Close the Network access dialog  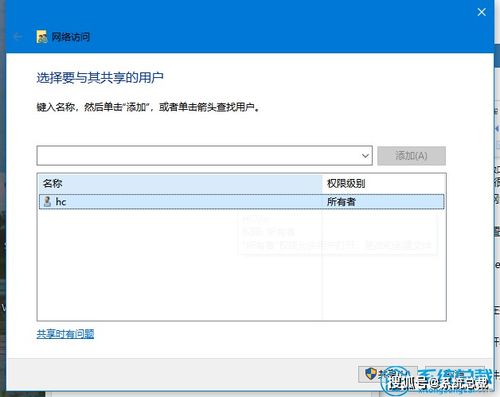tap(481, 12)
